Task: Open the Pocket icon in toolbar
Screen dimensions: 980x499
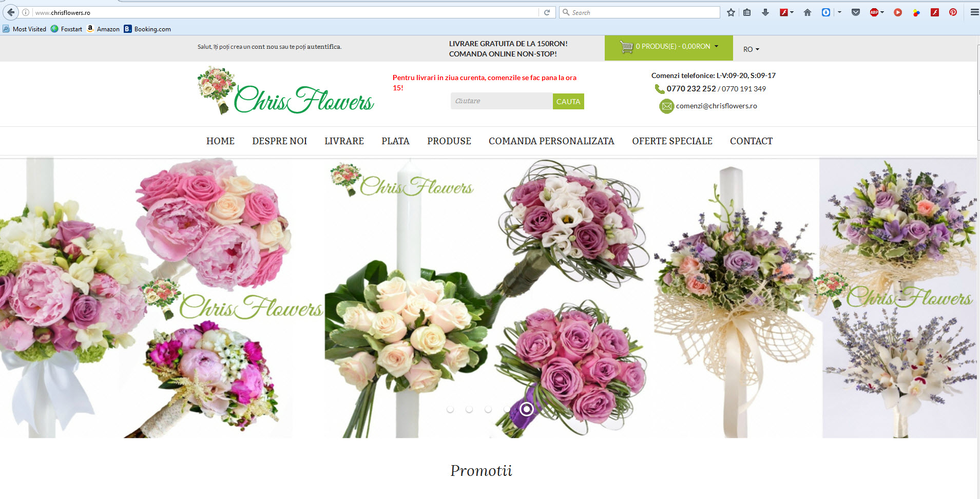Action: [856, 12]
